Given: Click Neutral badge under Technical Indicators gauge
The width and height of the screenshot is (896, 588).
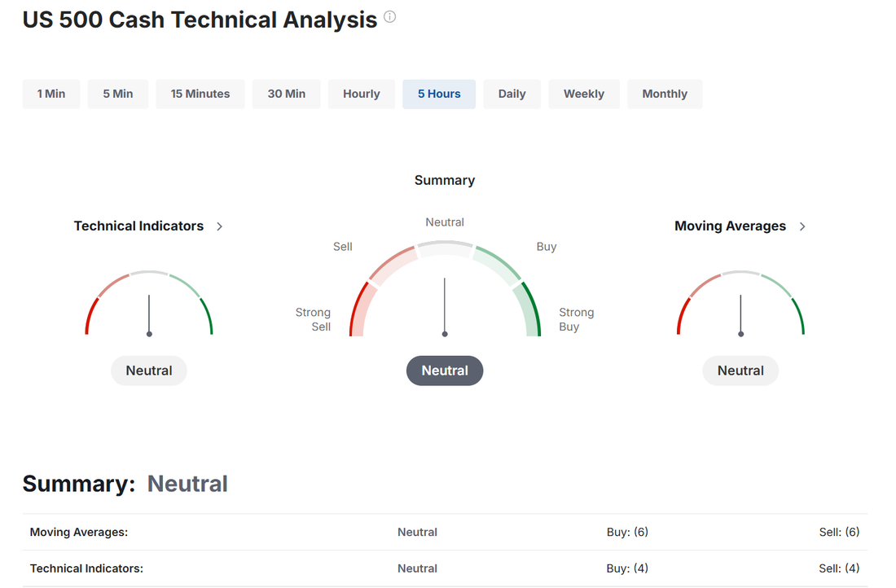Looking at the screenshot, I should tap(149, 371).
